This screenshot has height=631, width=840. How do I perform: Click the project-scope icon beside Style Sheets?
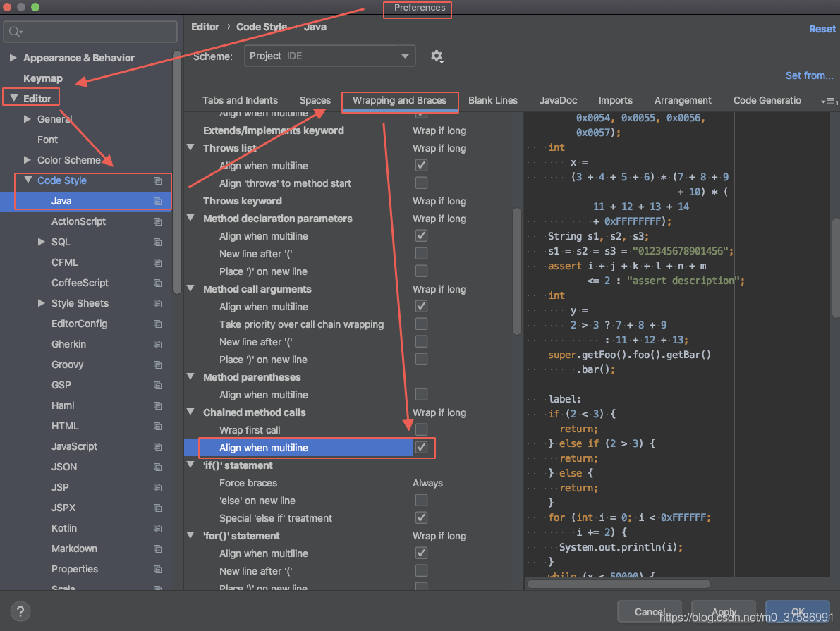pos(157,304)
